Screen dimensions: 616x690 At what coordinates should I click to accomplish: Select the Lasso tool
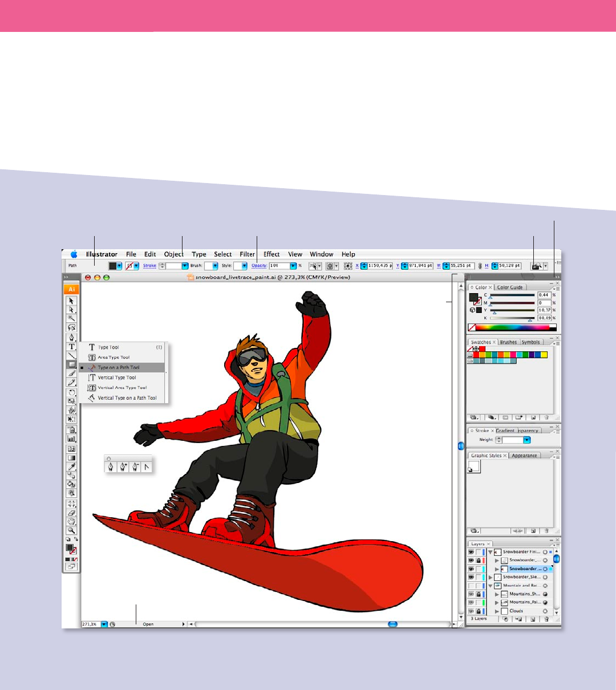72,327
